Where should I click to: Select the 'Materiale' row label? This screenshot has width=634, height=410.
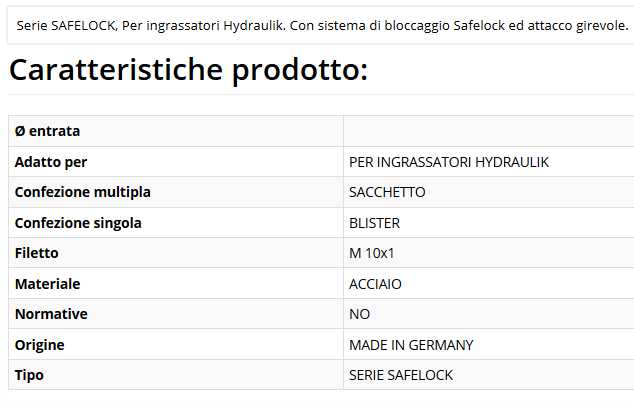(47, 284)
